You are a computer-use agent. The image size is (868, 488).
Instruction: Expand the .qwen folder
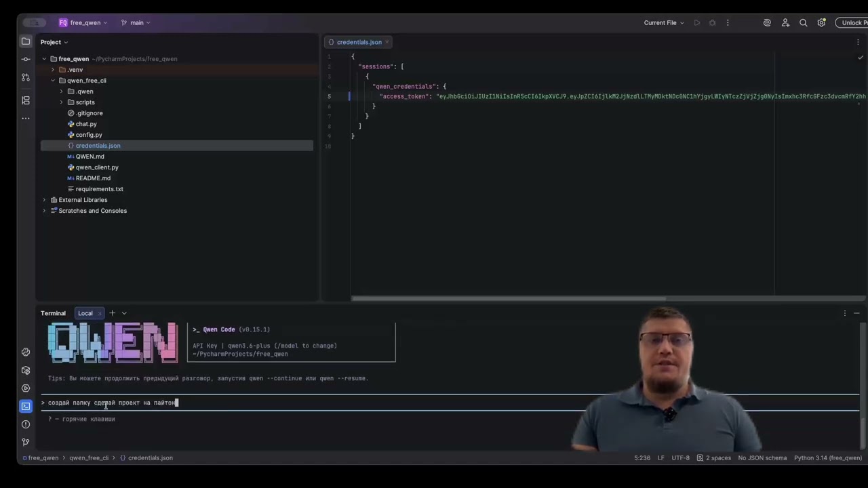tap(62, 91)
